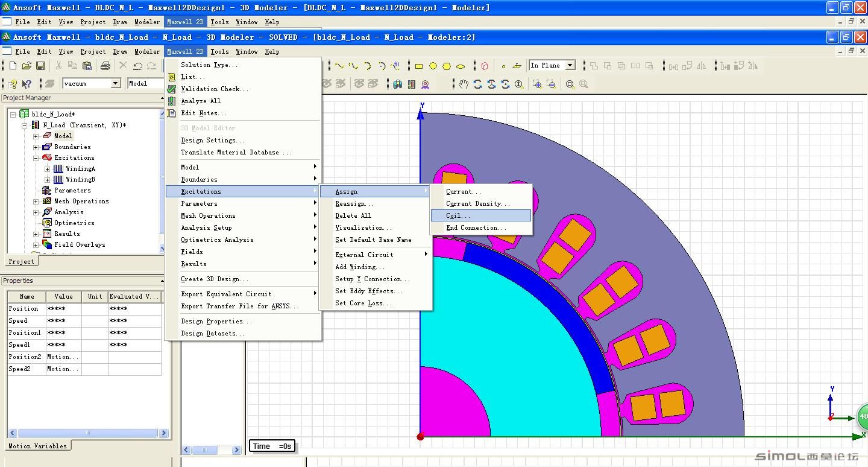Click the Speed2 Motion... value cell
This screenshot has height=467, width=868.
point(63,369)
